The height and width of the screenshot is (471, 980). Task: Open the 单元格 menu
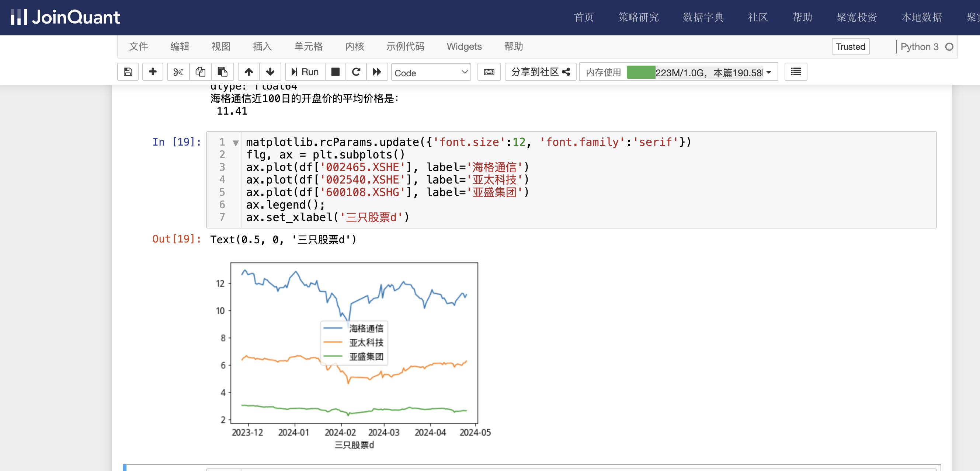(308, 46)
